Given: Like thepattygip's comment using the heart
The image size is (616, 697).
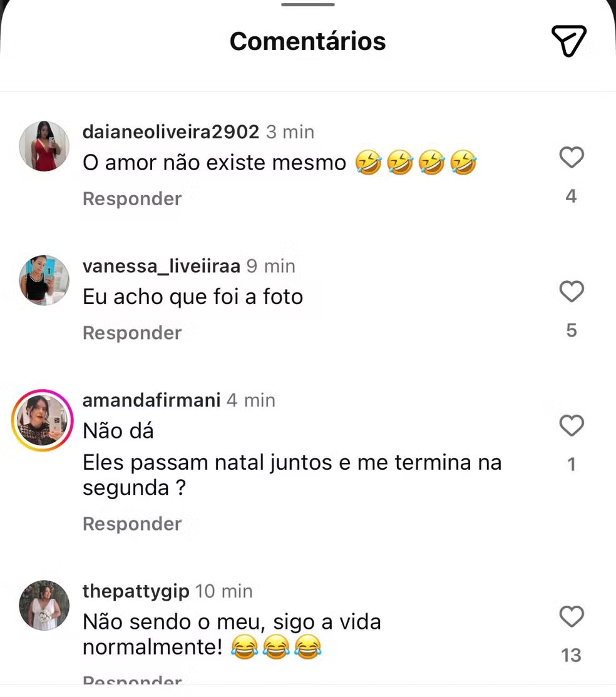Looking at the screenshot, I should [571, 618].
